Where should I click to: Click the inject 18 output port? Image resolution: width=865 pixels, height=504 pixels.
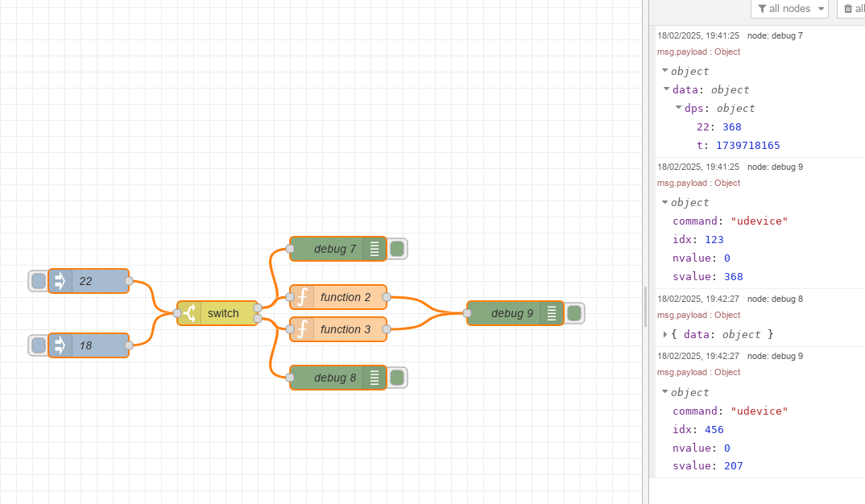coord(129,345)
